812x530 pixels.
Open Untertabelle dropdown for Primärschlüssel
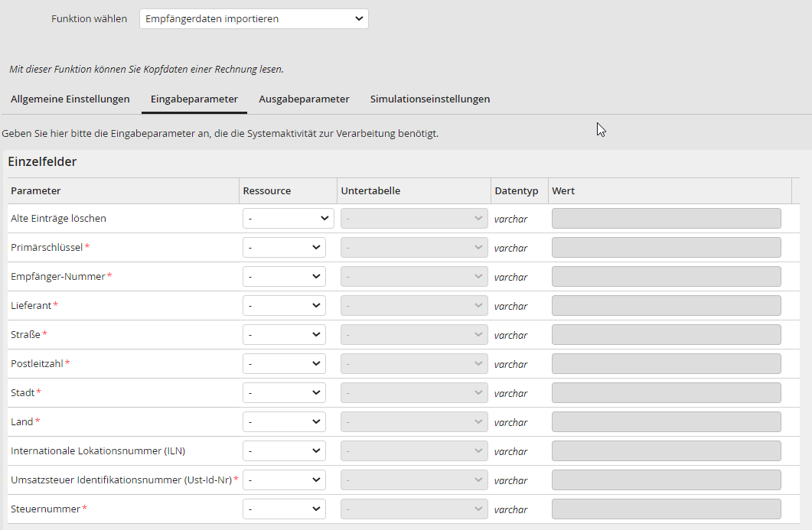point(414,248)
